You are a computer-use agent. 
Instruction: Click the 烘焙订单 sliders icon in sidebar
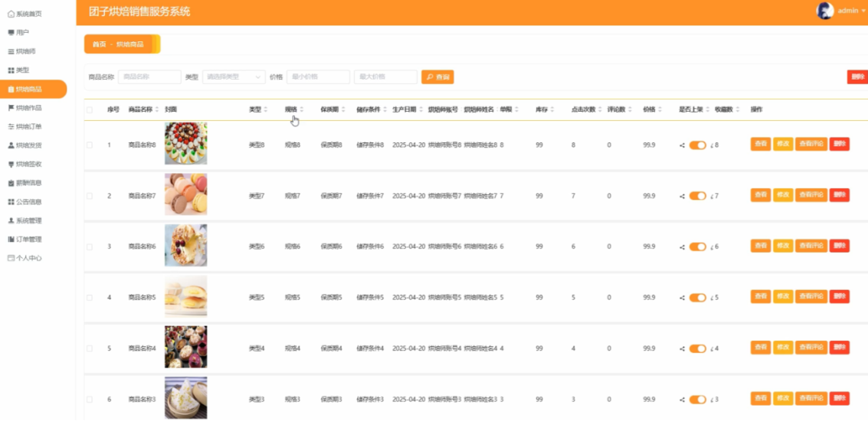11,127
